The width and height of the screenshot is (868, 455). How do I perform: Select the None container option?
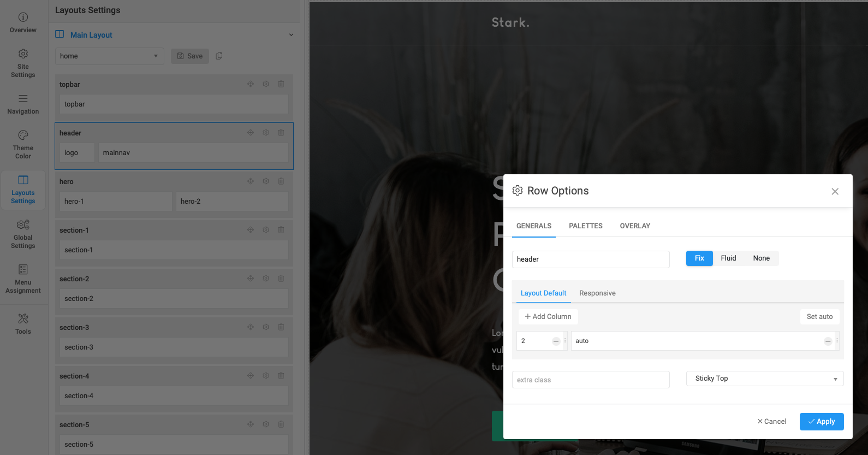point(762,258)
